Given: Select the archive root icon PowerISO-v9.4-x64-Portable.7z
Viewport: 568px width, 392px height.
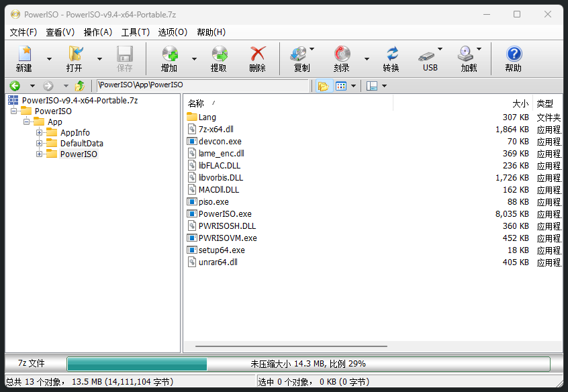Looking at the screenshot, I should [13, 100].
